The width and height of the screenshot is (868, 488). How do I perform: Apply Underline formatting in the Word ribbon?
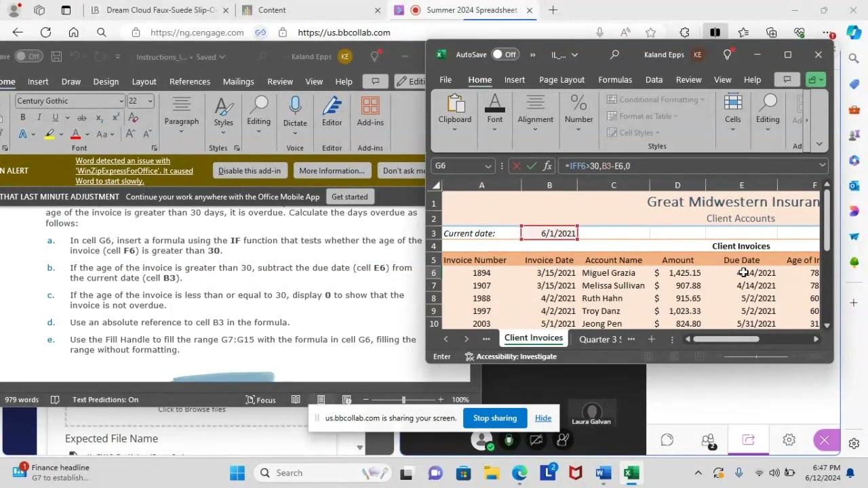(x=56, y=117)
